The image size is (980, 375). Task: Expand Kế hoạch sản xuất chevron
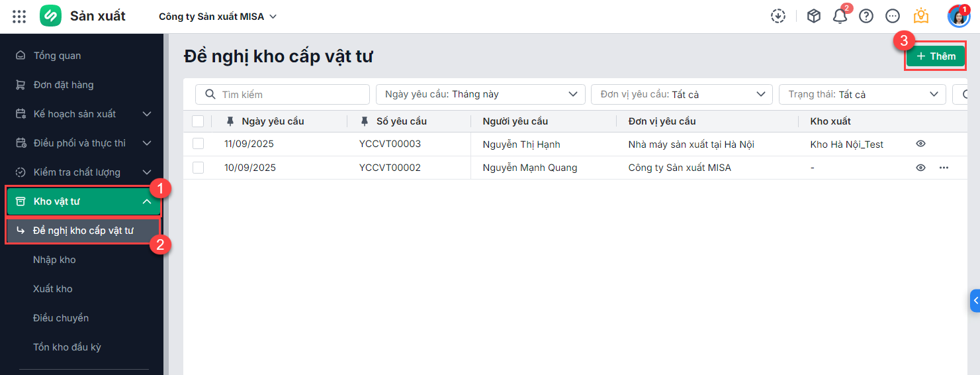click(x=147, y=114)
